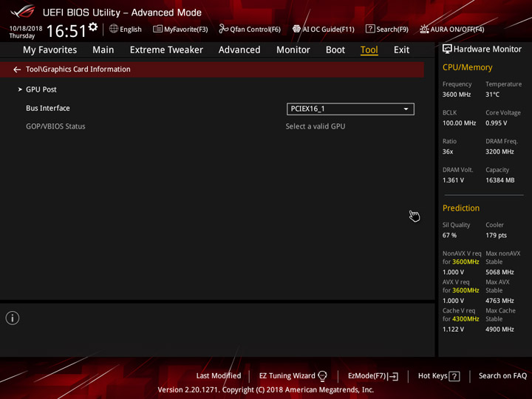Click Cooler value 179 pts
This screenshot has height=399, width=532.
(496, 236)
